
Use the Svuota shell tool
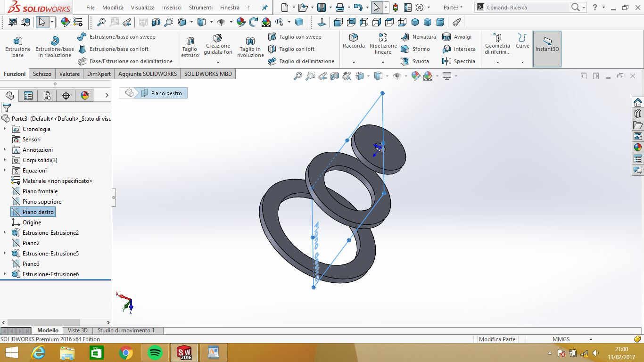pos(414,61)
